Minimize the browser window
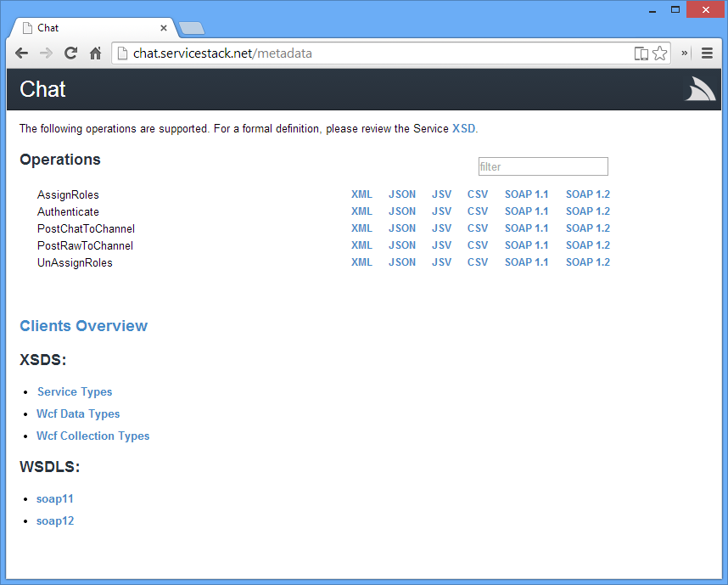The height and width of the screenshot is (585, 728). [x=652, y=9]
